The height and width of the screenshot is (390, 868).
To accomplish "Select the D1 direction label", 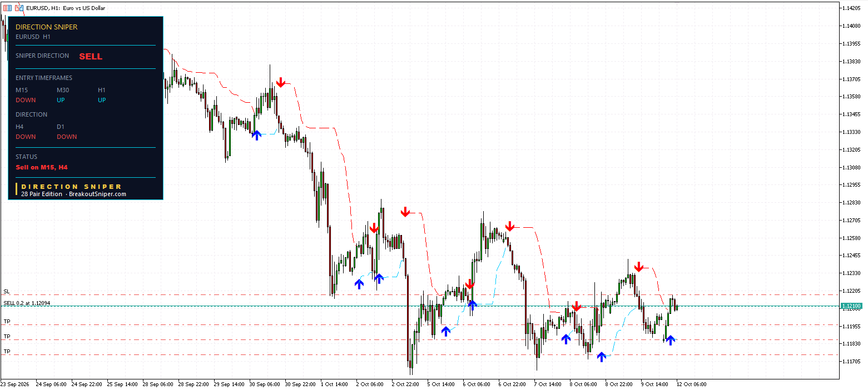I will [61, 127].
